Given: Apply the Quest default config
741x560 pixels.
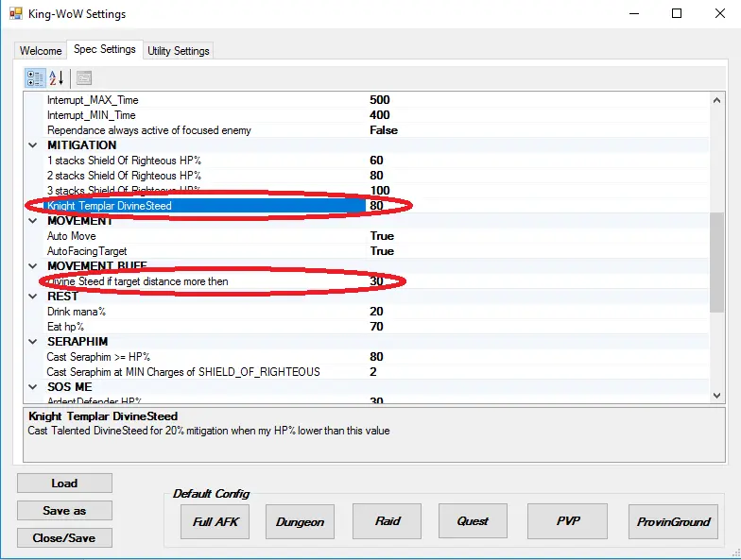Looking at the screenshot, I should [473, 521].
